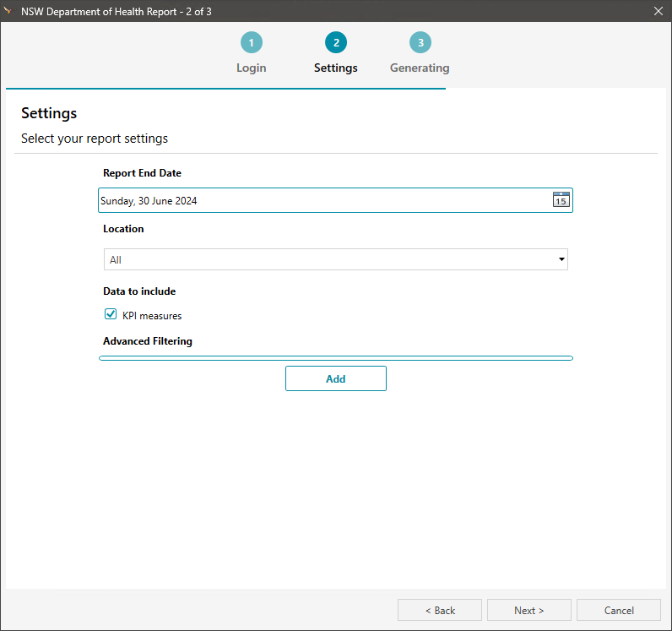Image resolution: width=672 pixels, height=631 pixels.
Task: Click the empty Advanced Filtering list bar
Action: [335, 358]
